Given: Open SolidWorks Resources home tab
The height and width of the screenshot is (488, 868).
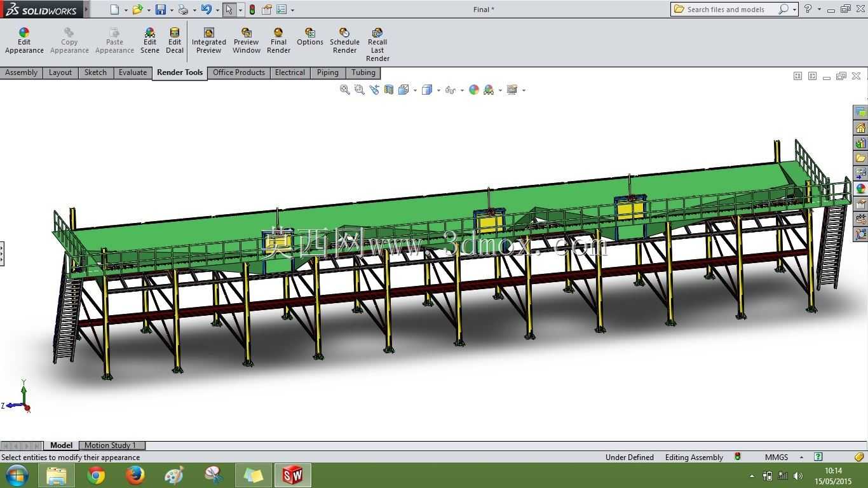Looking at the screenshot, I should pos(861,128).
